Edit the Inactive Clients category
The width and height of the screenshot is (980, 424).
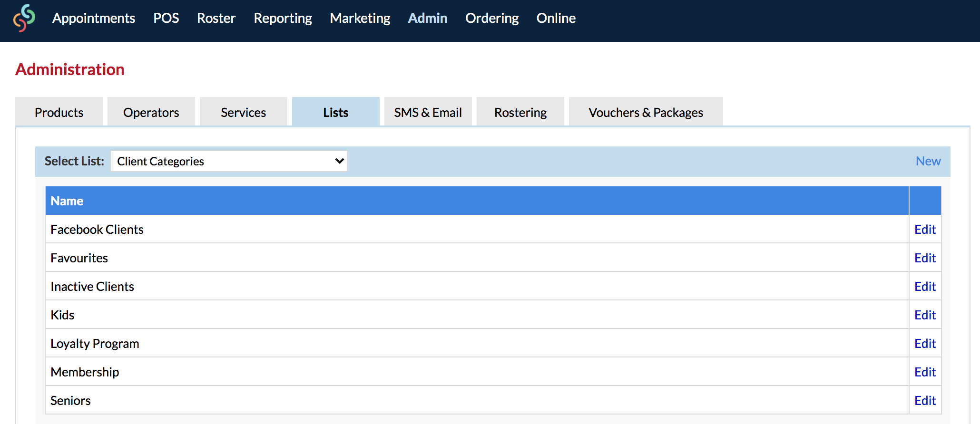tap(925, 286)
